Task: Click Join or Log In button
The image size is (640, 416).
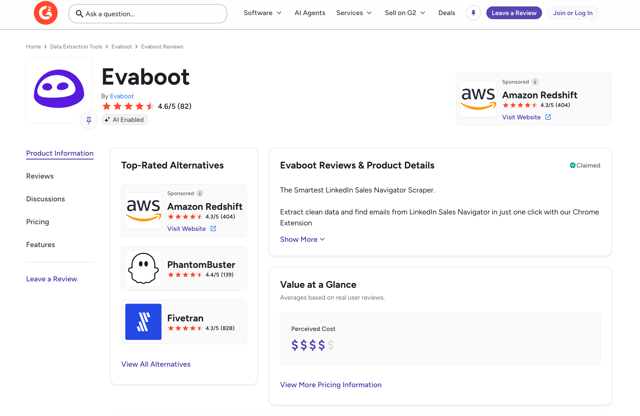Action: (x=573, y=13)
